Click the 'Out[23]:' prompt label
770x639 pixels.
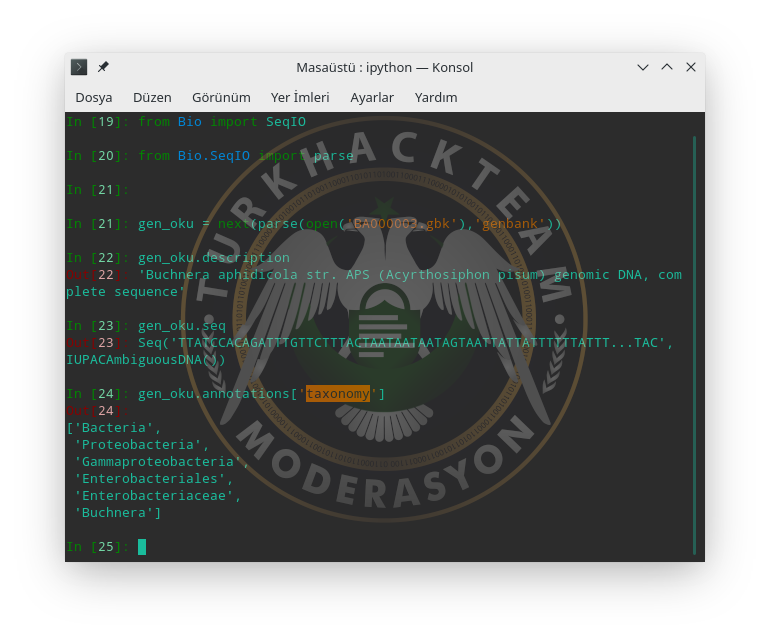[98, 343]
